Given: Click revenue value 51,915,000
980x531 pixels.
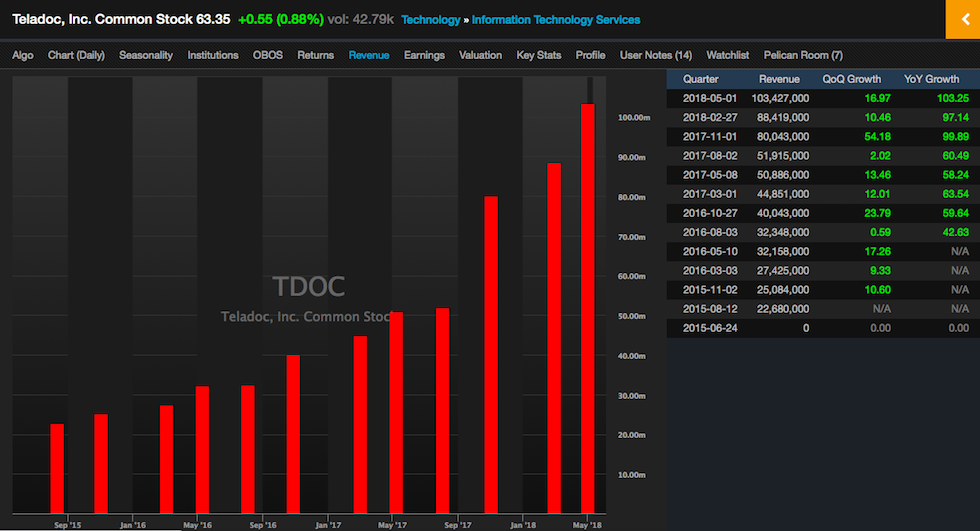Looking at the screenshot, I should (x=782, y=156).
